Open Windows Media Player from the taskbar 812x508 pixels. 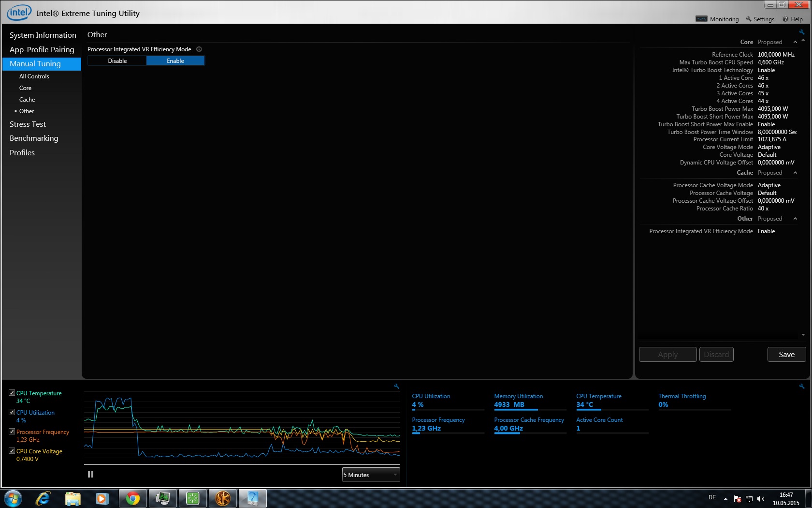pyautogui.click(x=102, y=498)
